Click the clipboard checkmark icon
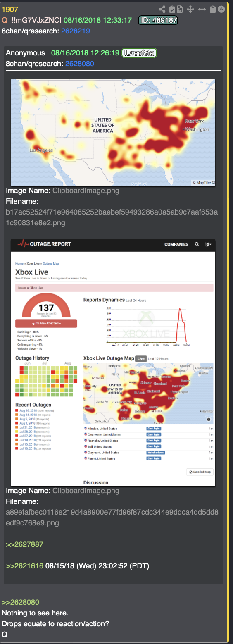 pos(172,9)
